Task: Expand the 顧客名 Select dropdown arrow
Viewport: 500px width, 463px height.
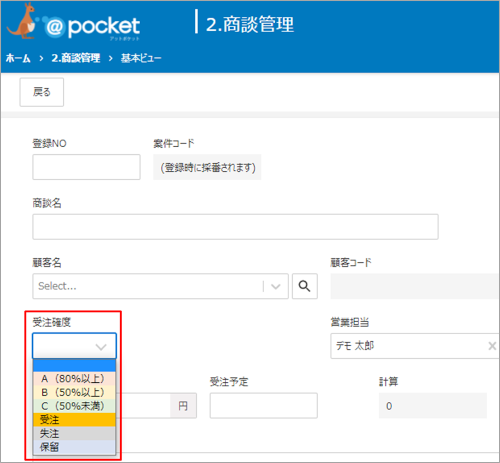Action: coord(276,286)
